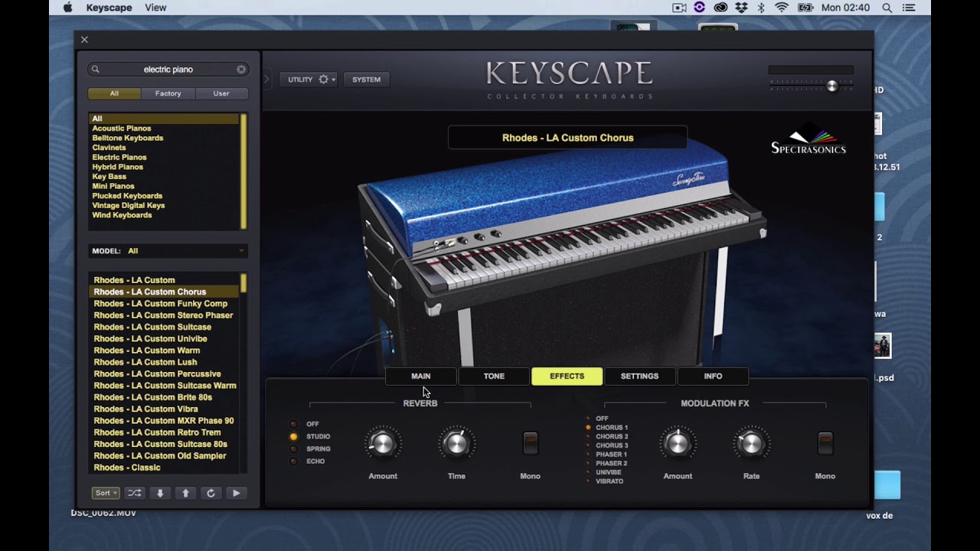Open the Apple menu
The width and height of the screenshot is (980, 551).
coord(67,8)
